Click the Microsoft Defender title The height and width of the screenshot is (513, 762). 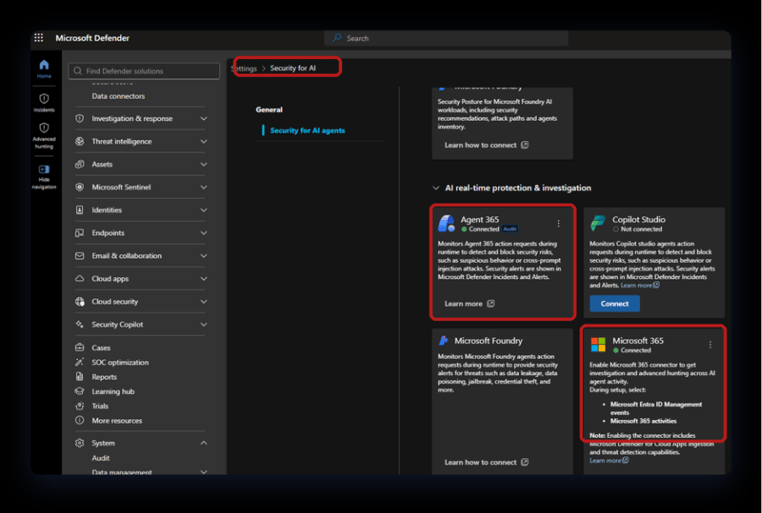click(x=92, y=38)
